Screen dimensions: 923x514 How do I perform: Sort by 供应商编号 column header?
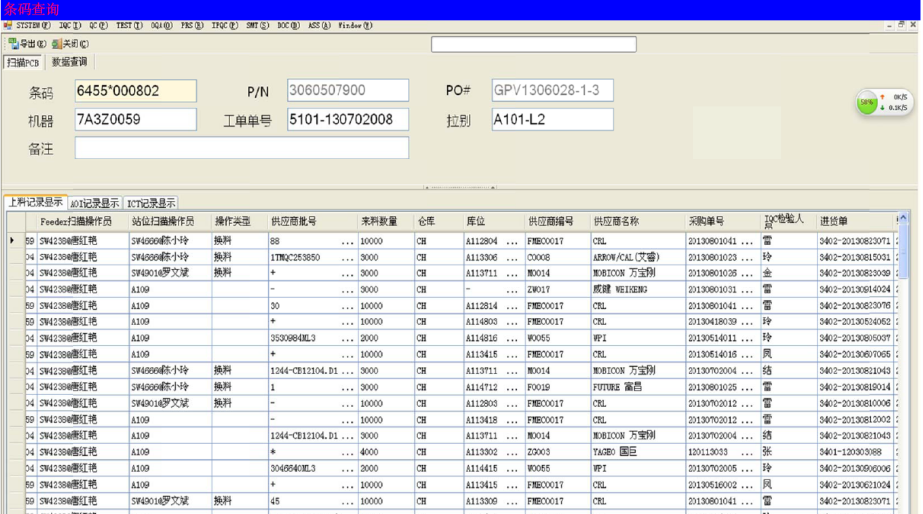click(x=557, y=221)
